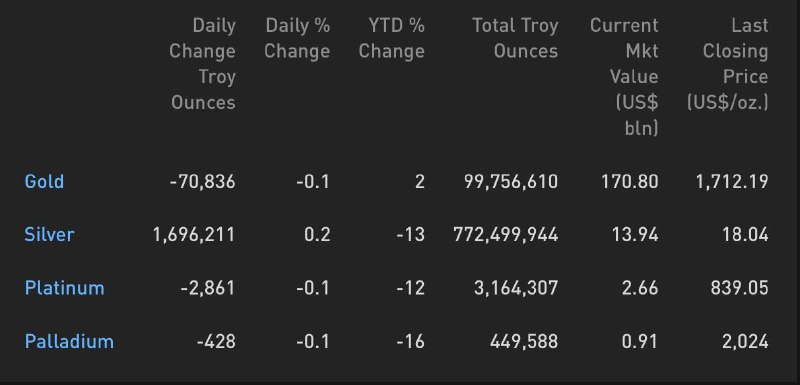Select the Daily % Change column header
Viewport: 800px width, 385px height.
pyautogui.click(x=297, y=38)
